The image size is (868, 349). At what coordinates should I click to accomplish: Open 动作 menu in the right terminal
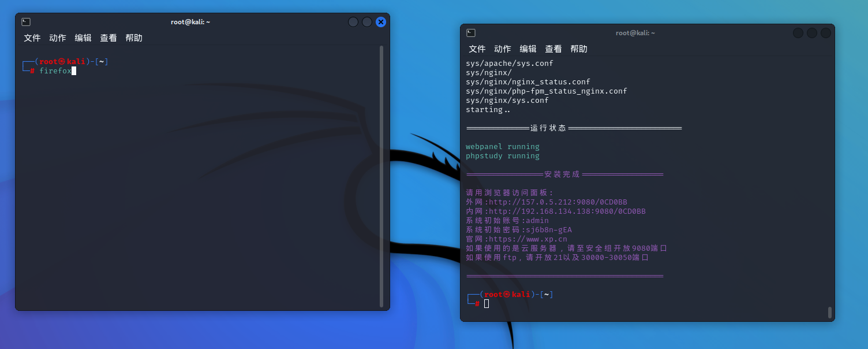503,49
